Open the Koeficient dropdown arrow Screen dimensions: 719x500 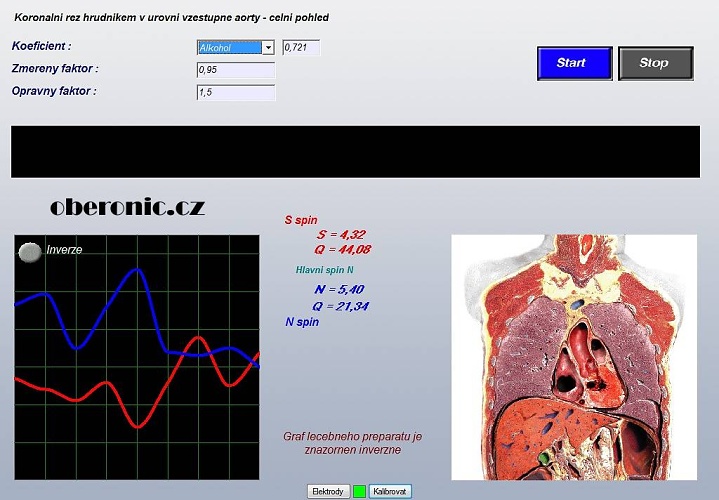268,47
